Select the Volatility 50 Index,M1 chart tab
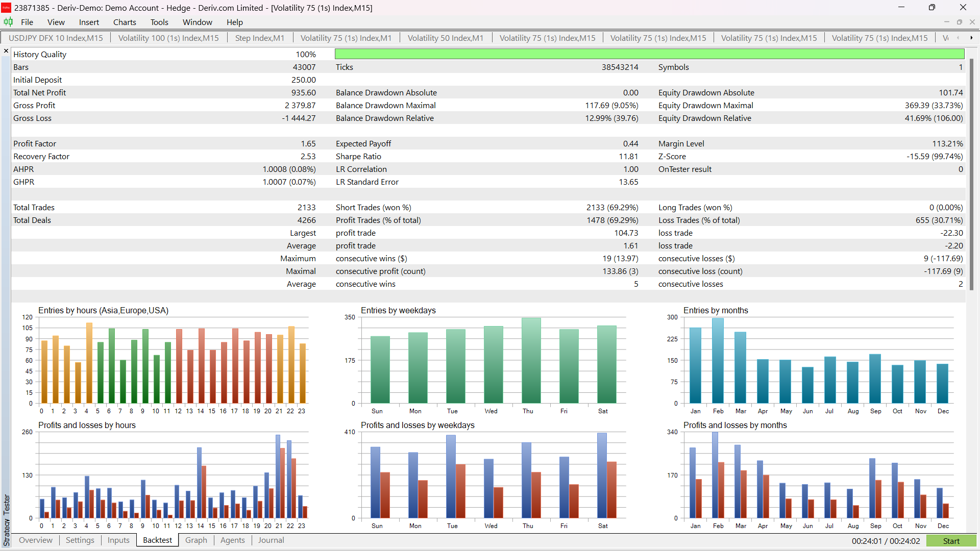980x551 pixels. [x=446, y=38]
